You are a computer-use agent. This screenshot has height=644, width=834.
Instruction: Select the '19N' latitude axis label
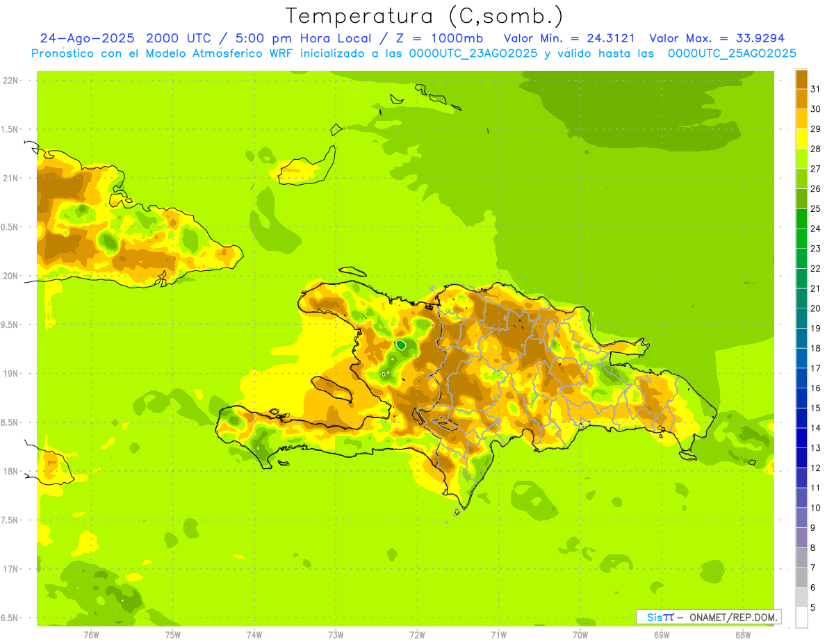[x=10, y=374]
